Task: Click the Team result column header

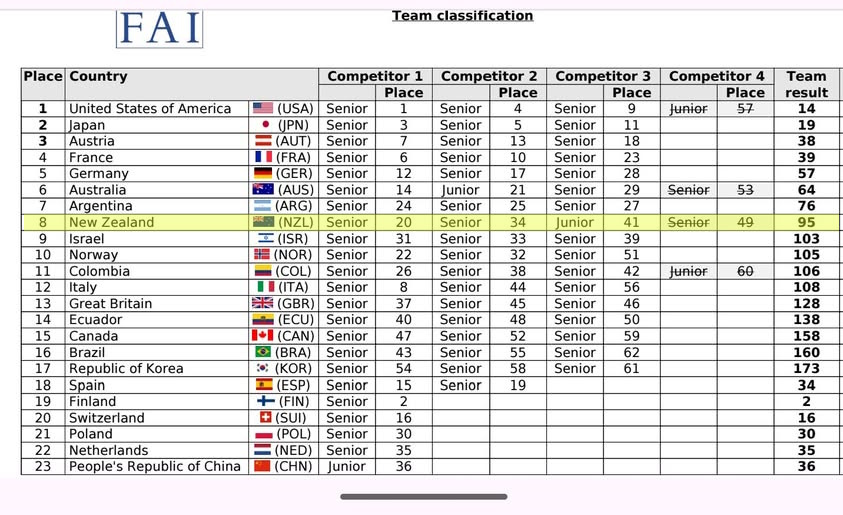Action: pos(806,84)
